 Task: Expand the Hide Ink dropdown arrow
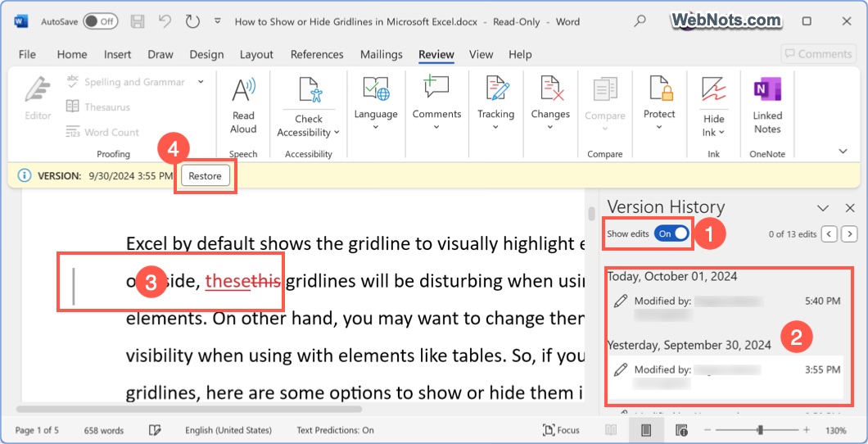(721, 133)
